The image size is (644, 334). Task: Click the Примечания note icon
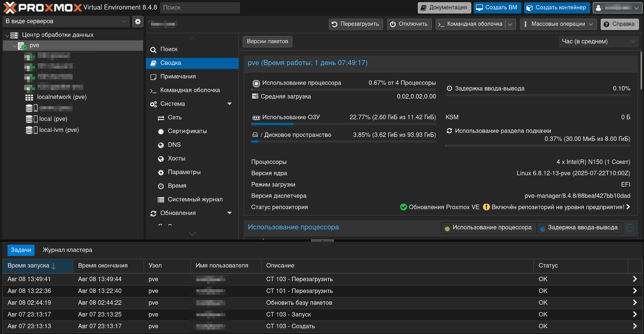tap(153, 77)
